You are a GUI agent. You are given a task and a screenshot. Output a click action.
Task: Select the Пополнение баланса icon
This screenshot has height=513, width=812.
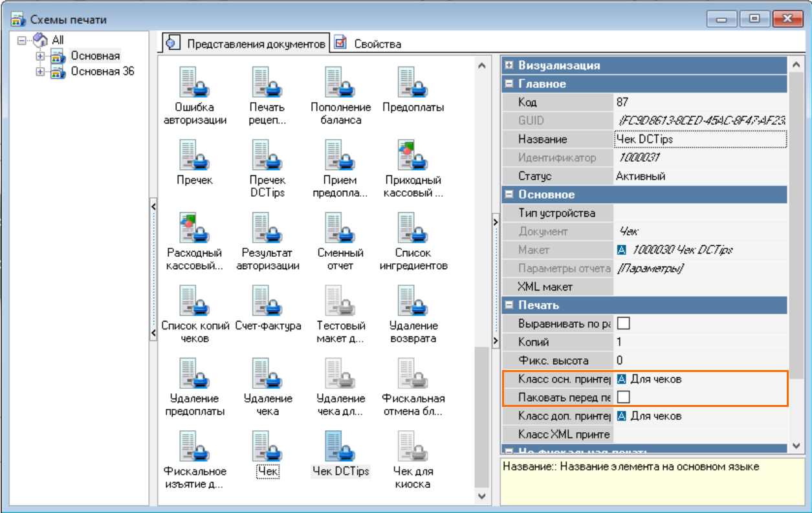340,82
